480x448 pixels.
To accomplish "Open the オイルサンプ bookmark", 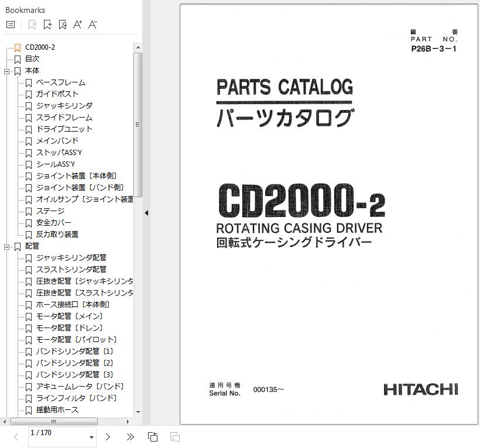I will [84, 199].
